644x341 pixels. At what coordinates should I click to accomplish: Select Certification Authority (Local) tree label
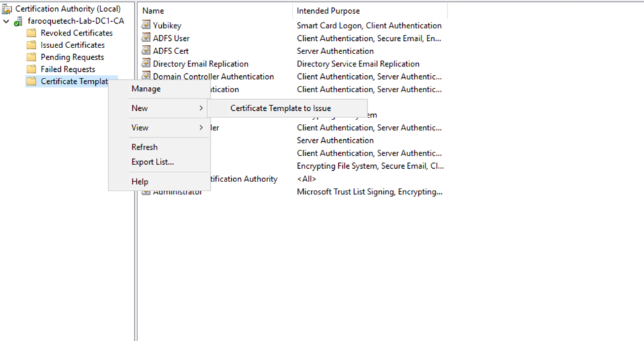pyautogui.click(x=68, y=9)
